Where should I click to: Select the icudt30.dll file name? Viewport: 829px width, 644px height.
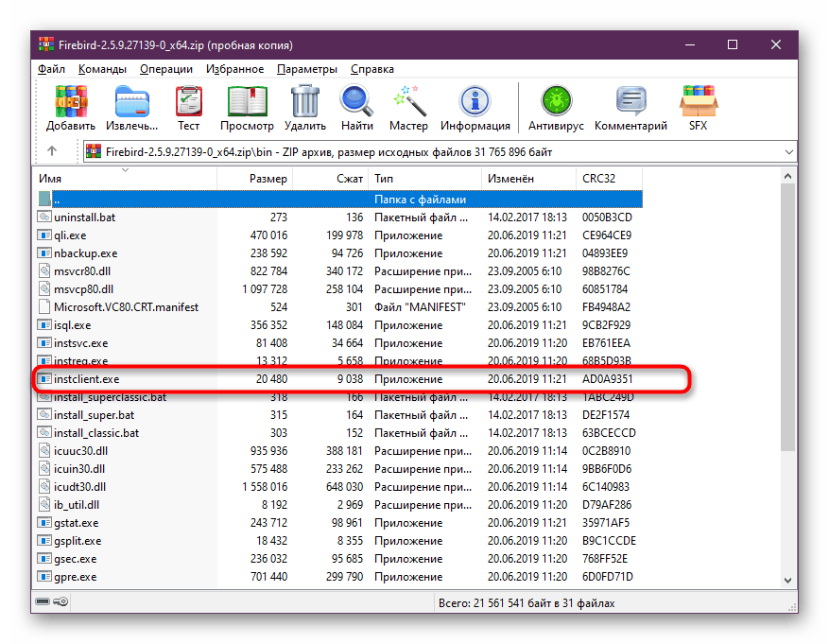pyautogui.click(x=79, y=487)
